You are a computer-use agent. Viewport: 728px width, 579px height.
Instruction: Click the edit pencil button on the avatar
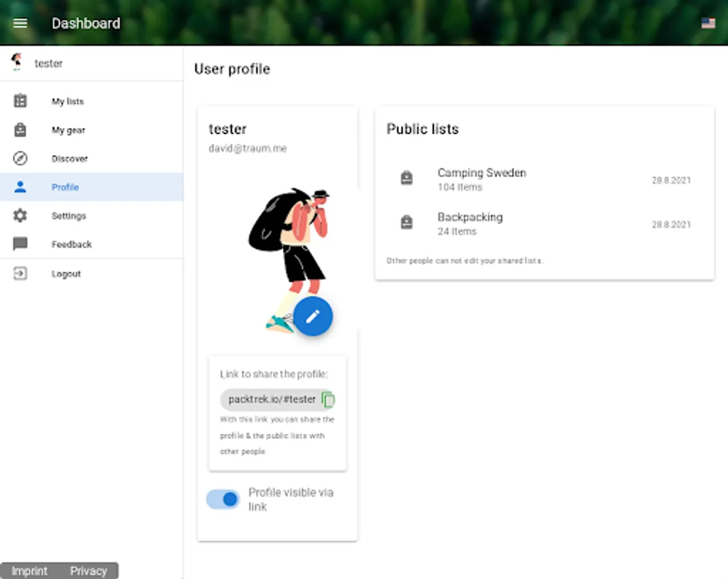(x=313, y=316)
